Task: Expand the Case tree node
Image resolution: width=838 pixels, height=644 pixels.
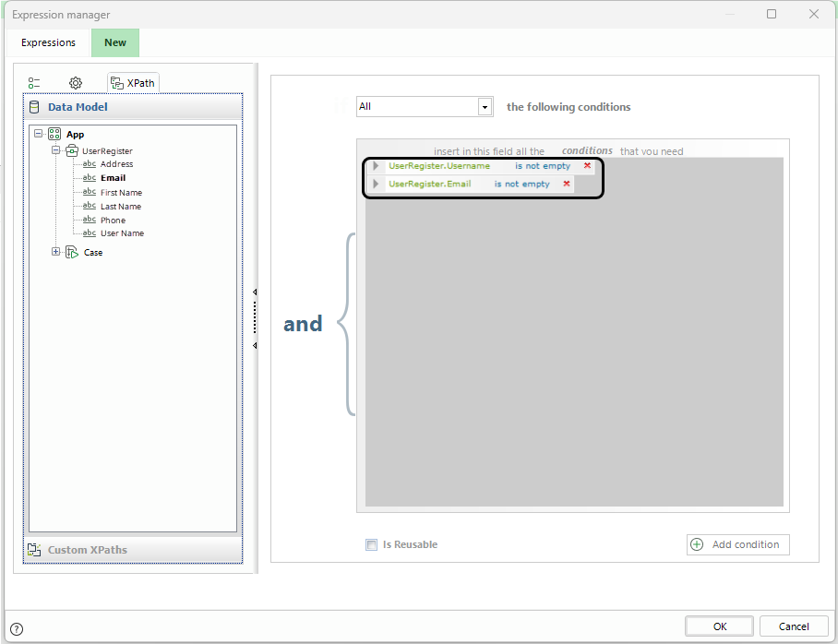Action: (x=55, y=251)
